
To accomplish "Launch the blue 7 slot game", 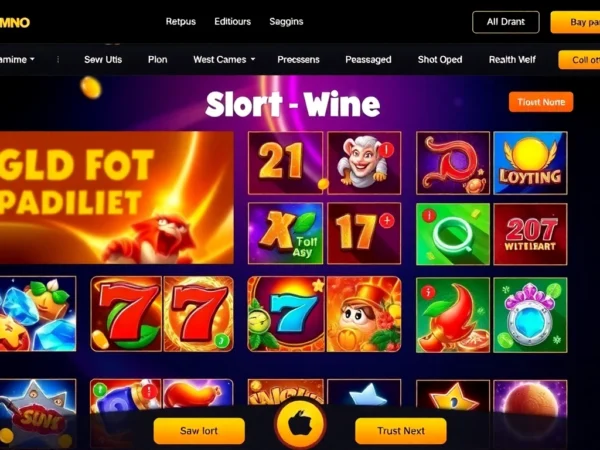I will click(x=286, y=314).
